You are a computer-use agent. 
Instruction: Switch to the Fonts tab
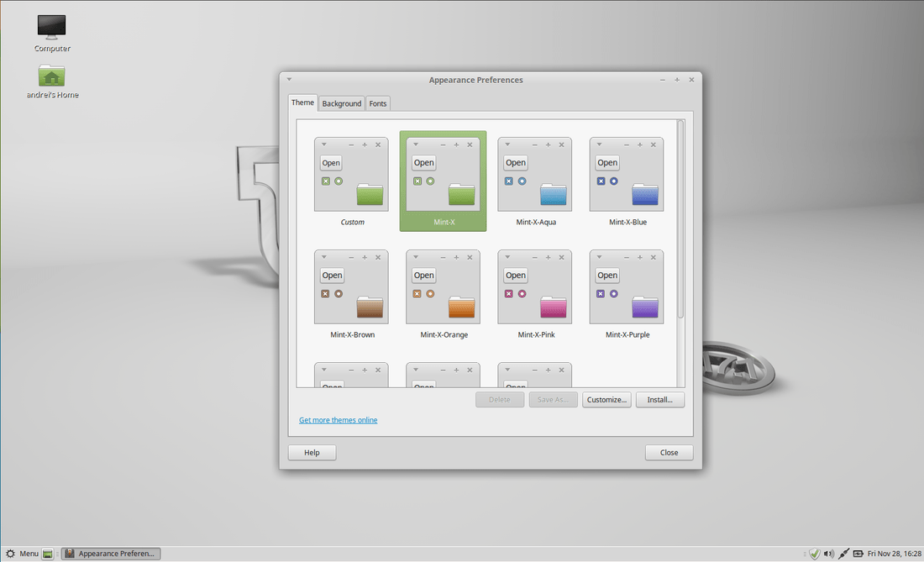pyautogui.click(x=377, y=102)
